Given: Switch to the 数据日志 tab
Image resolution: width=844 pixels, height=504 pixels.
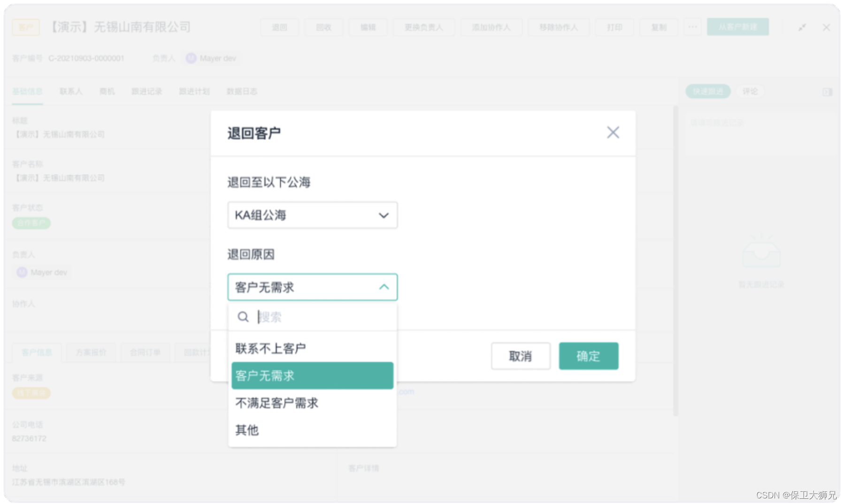Looking at the screenshot, I should 242,92.
